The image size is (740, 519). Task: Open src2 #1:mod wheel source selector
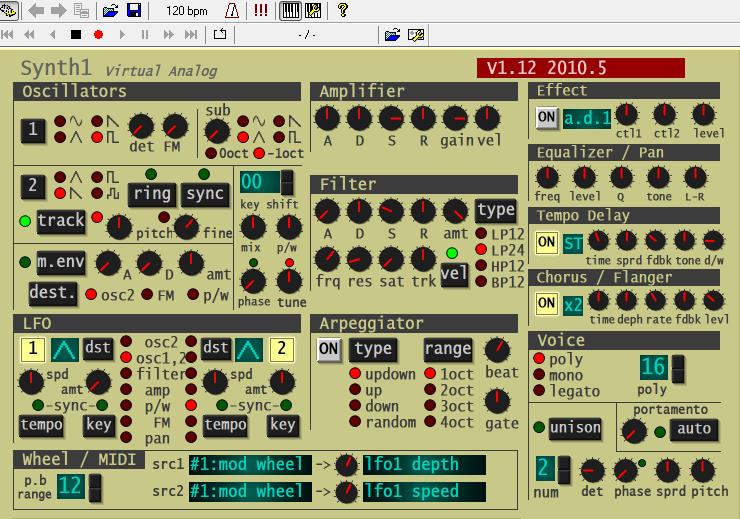(x=250, y=492)
